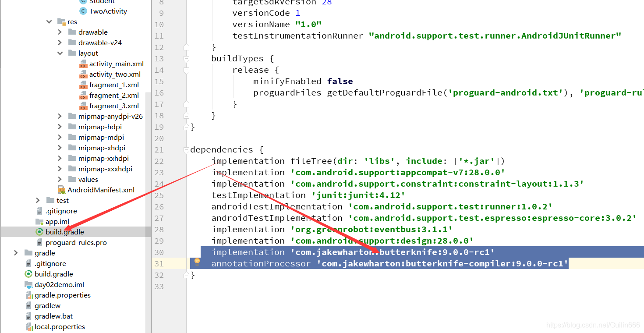Click the butterknife-compiler dependency string
Image resolution: width=644 pixels, height=333 pixels.
[x=442, y=264]
